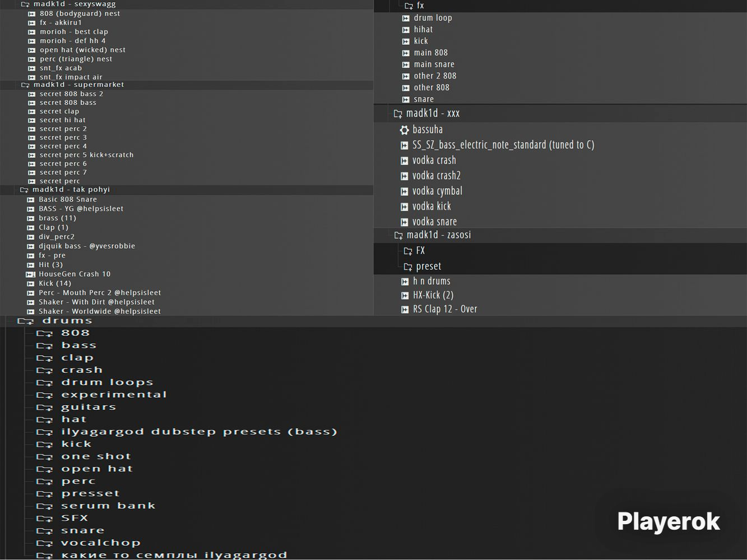Viewport: 747px width, 560px height.
Task: Collapse the madk1d - supermarket folder
Action: tap(25, 85)
